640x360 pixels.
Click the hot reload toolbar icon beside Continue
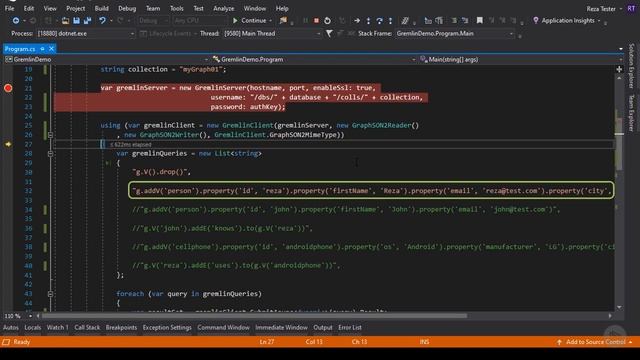[x=283, y=20]
